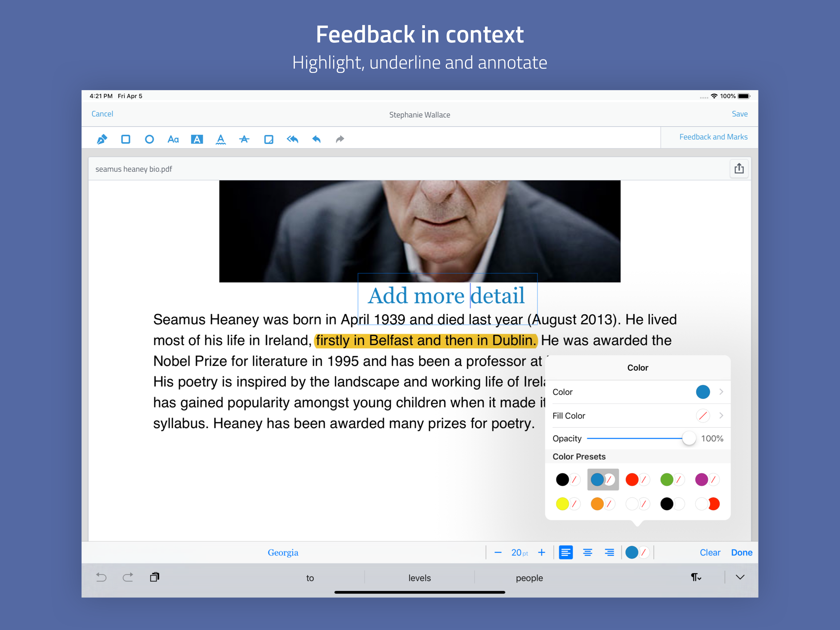This screenshot has height=630, width=840.
Task: Click the Wi-Fi icon in status bar
Action: [x=714, y=96]
